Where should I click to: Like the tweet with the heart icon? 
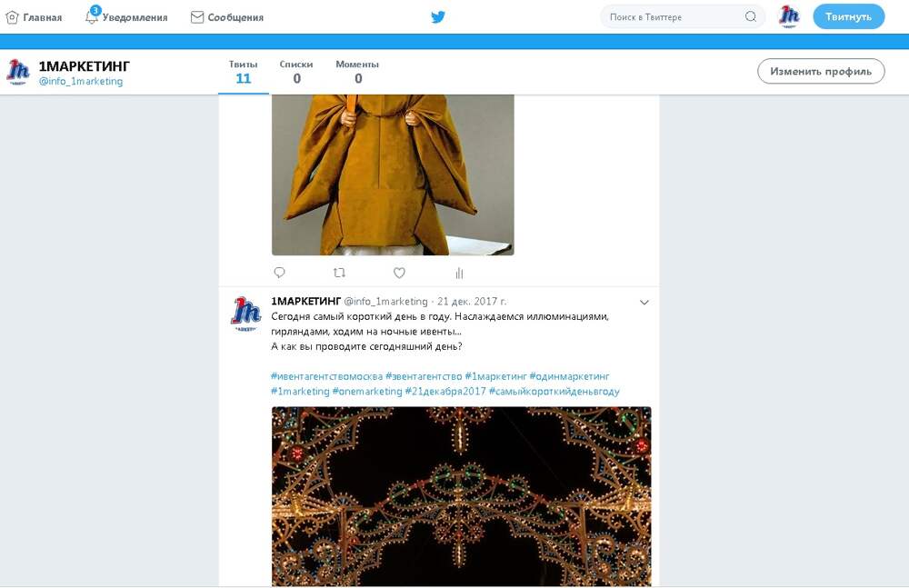click(399, 273)
